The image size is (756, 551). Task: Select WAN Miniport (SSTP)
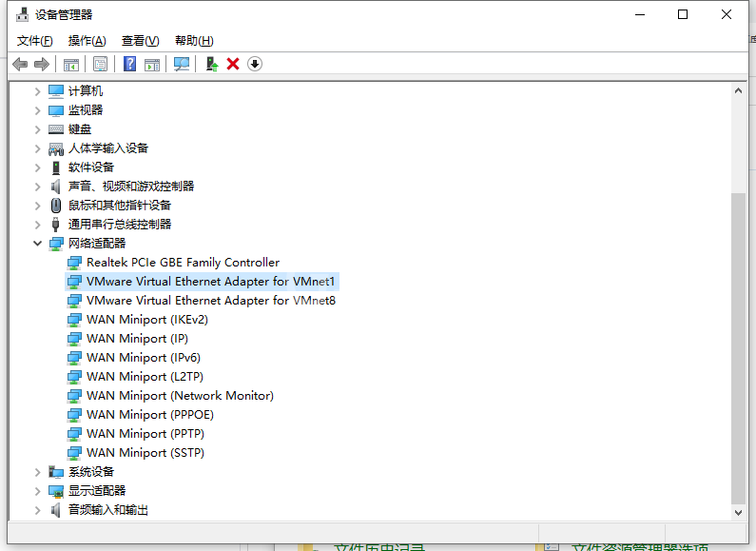coord(145,453)
